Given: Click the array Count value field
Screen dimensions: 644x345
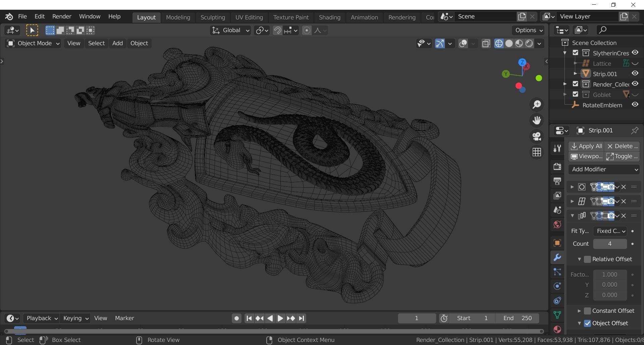Looking at the screenshot, I should point(609,244).
